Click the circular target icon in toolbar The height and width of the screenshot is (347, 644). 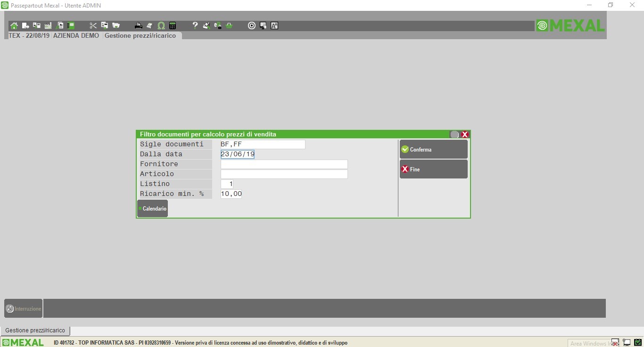(x=252, y=25)
